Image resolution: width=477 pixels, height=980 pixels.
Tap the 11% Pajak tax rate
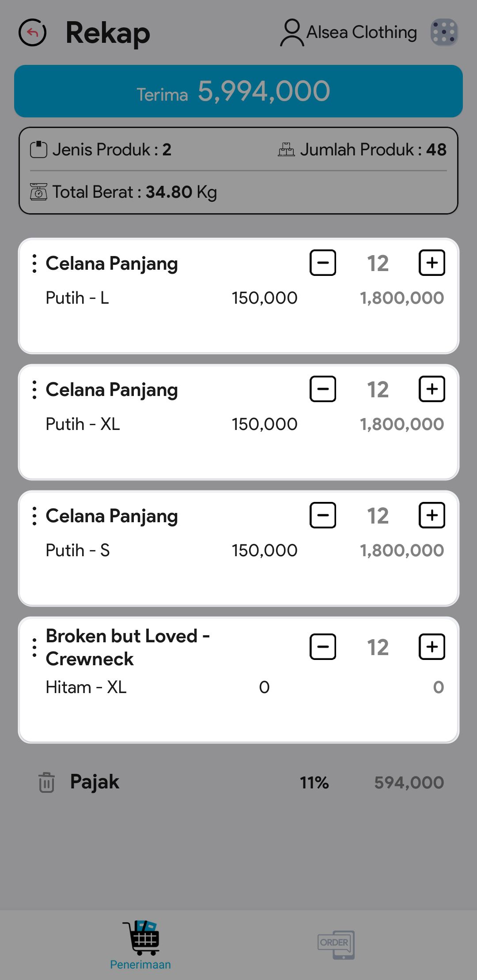(x=314, y=783)
